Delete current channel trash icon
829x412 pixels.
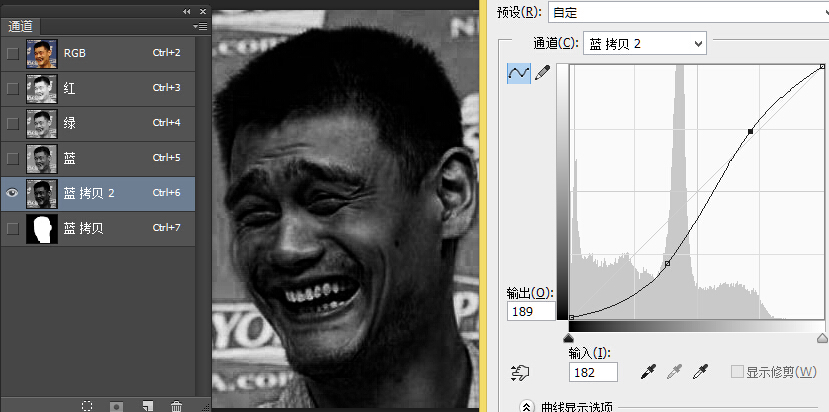tap(177, 406)
